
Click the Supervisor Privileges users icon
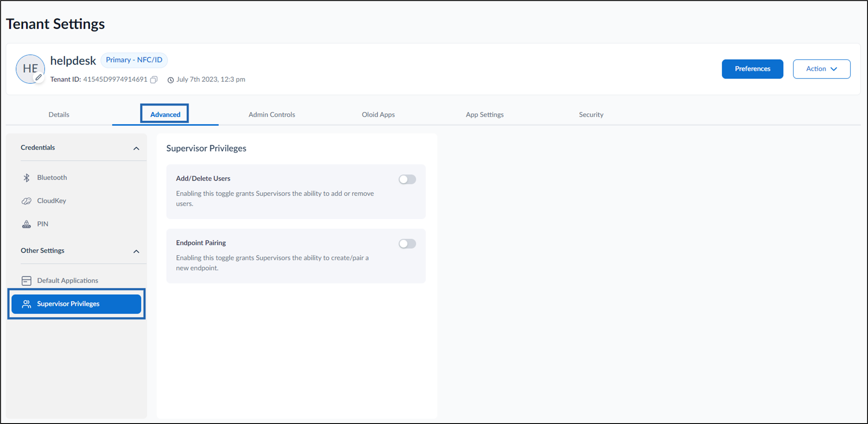[26, 304]
